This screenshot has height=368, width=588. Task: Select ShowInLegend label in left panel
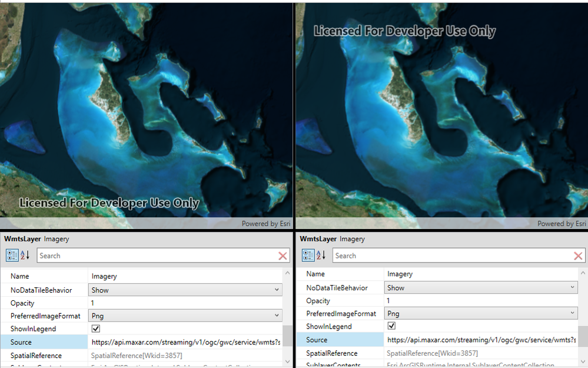coord(33,329)
